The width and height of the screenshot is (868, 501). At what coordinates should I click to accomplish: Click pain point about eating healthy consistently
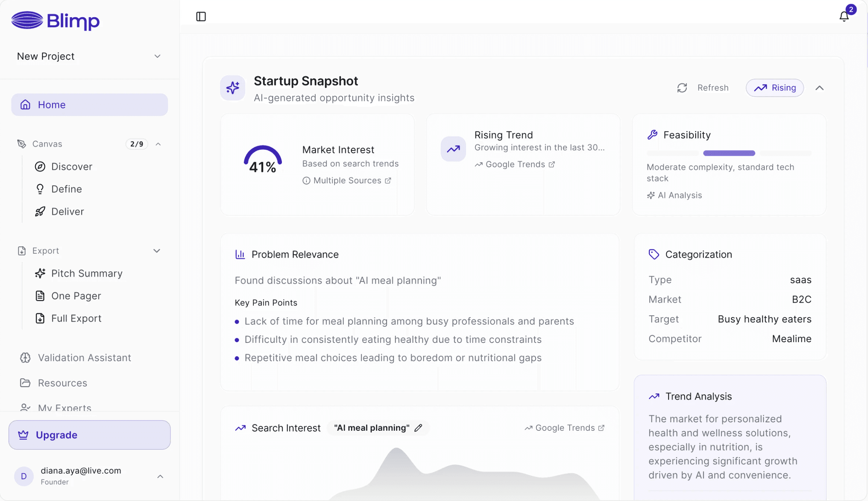pyautogui.click(x=393, y=339)
